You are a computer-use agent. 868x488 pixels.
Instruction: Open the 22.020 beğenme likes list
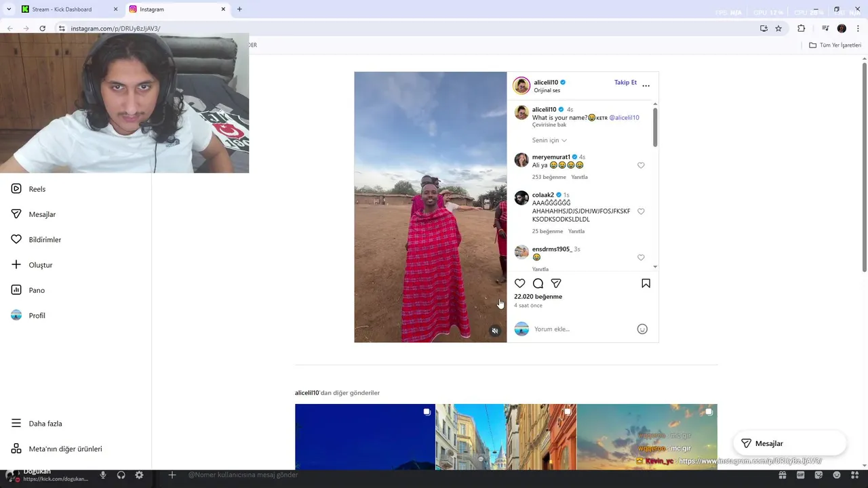[538, 297]
